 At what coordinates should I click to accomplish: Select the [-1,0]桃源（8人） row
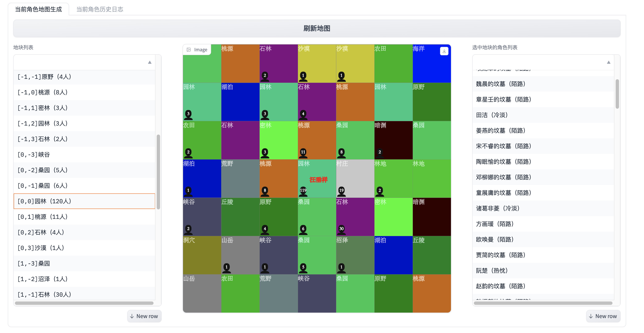[x=84, y=92]
